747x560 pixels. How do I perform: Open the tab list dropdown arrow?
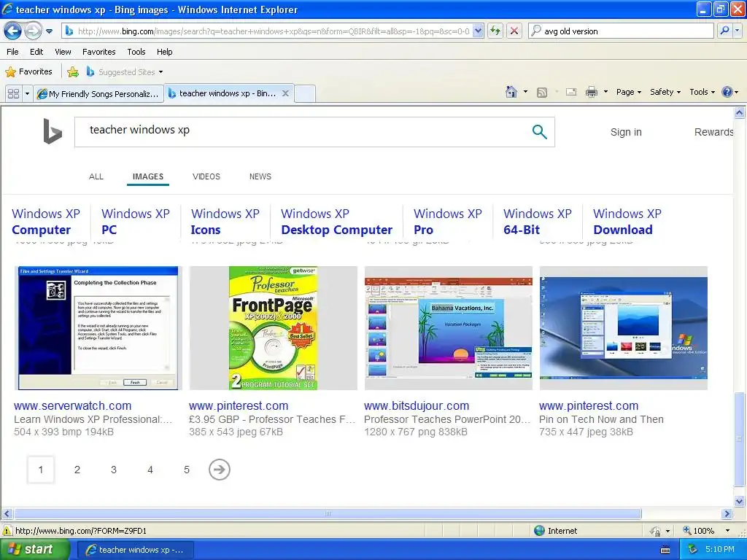(x=27, y=94)
